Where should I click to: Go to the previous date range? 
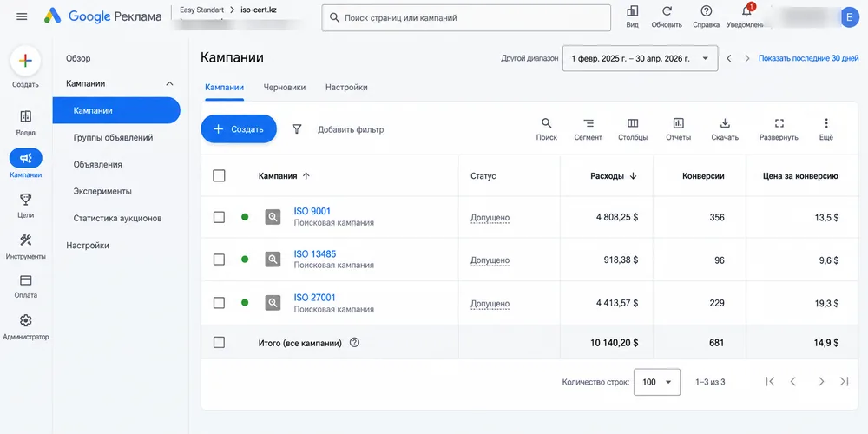tap(729, 58)
